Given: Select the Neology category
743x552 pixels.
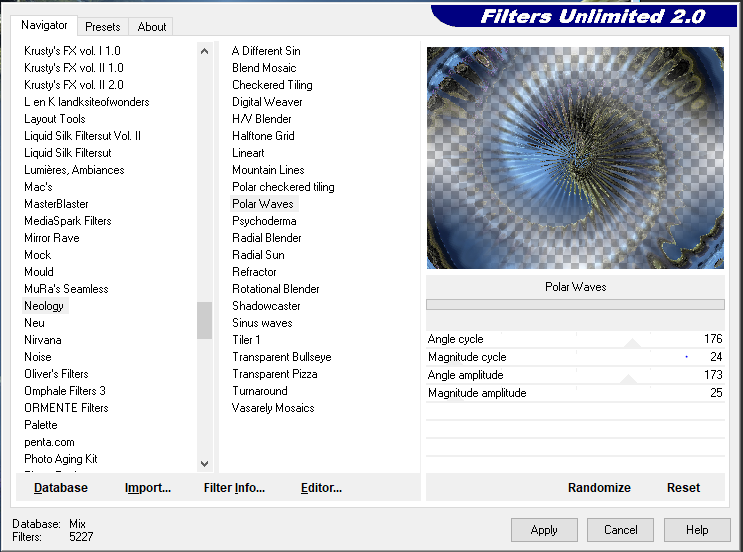Looking at the screenshot, I should point(44,306).
